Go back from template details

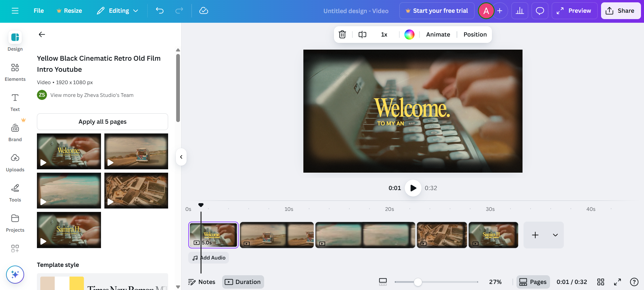tap(42, 34)
